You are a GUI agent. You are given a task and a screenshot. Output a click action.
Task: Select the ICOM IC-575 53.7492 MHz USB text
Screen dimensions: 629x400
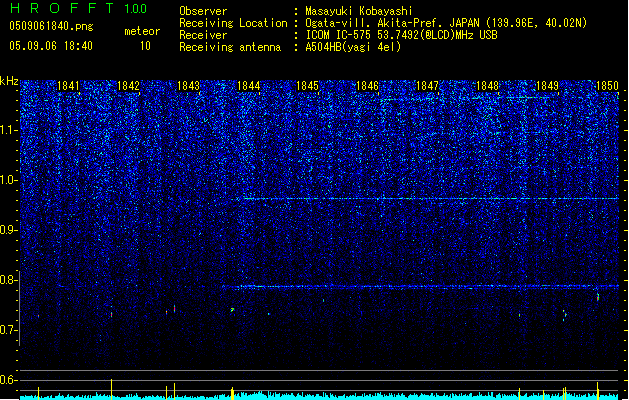point(401,35)
